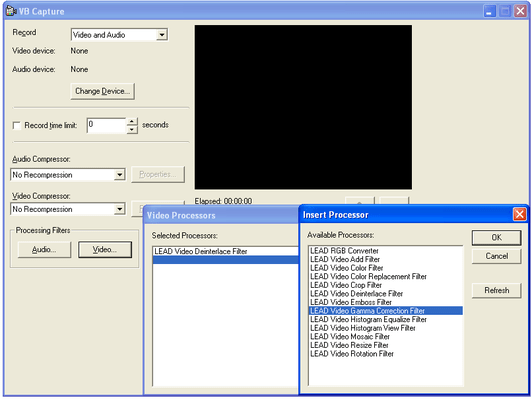Select LEAD Video Deinterlace Filter in Available Processors
The width and height of the screenshot is (532, 400).
click(385, 293)
